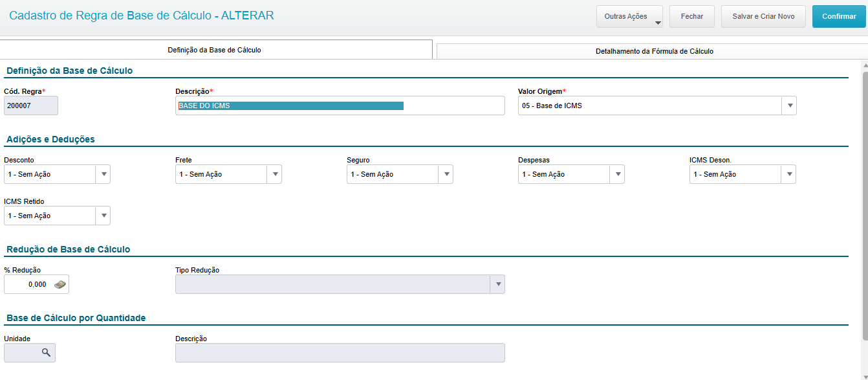Click the magnifier lookup icon in Unidade
This screenshot has height=380, width=868.
click(46, 352)
